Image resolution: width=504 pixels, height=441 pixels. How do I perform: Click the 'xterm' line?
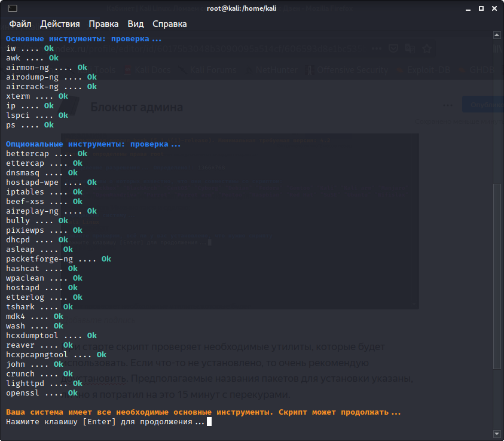click(37, 96)
